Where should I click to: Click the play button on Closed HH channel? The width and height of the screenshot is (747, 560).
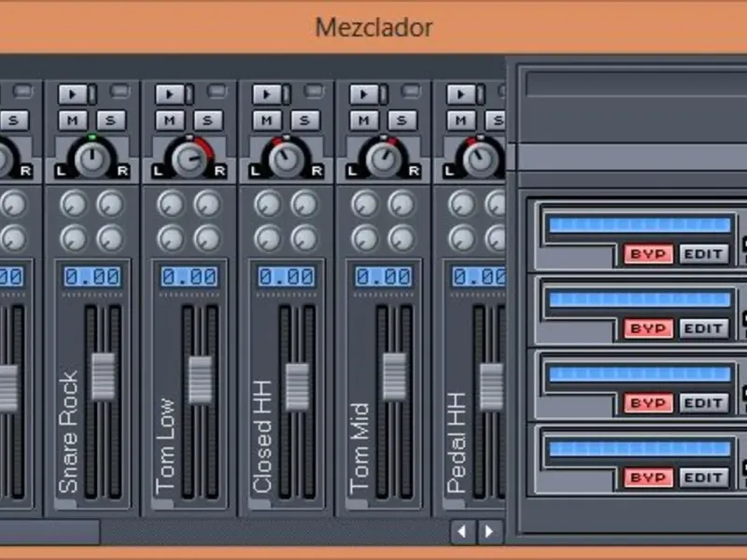click(x=267, y=94)
